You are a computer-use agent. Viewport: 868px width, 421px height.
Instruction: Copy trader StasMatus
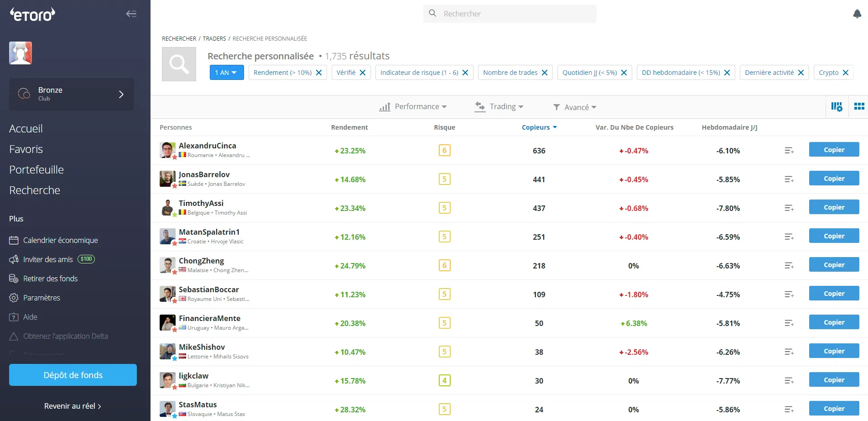coord(834,409)
